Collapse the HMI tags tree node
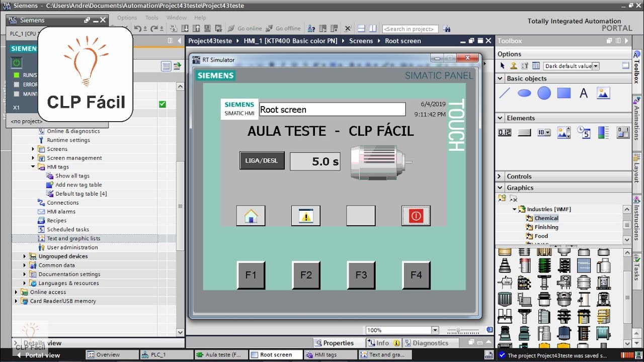Screen dimensions: 644x362 point(33,167)
